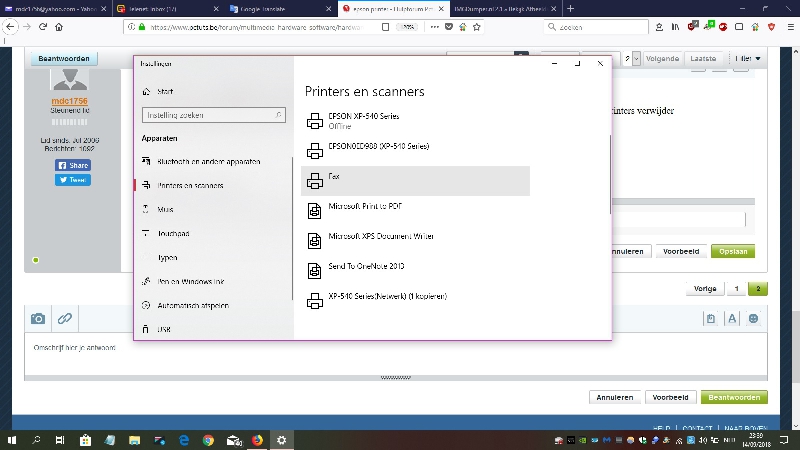Open Typen settings page
800x450 pixels.
coord(213,257)
